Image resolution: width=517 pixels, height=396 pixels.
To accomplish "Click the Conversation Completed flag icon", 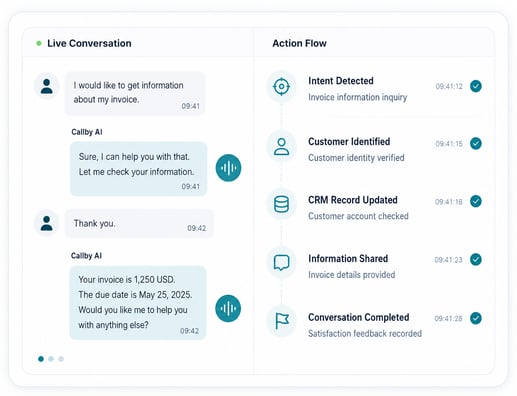I will pos(281,321).
